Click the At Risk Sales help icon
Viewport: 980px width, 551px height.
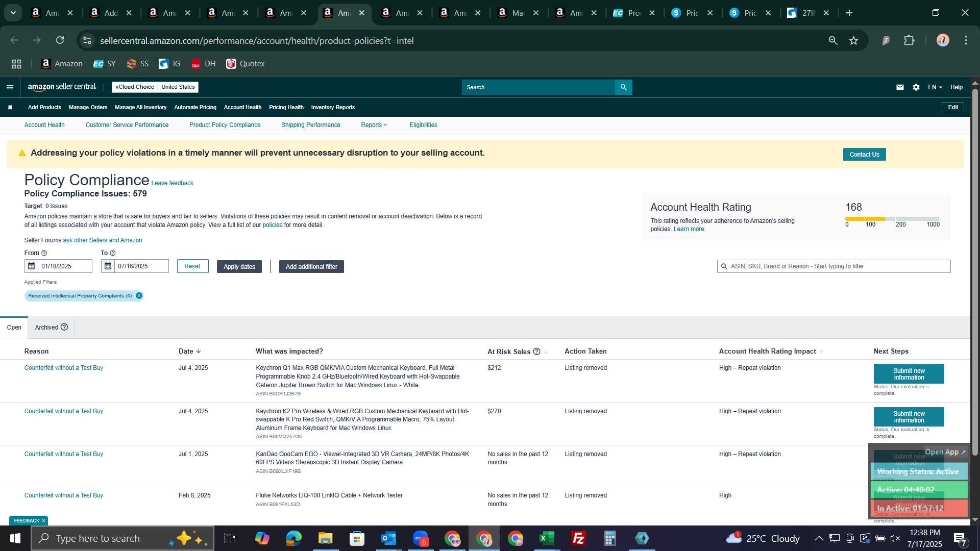pos(536,352)
